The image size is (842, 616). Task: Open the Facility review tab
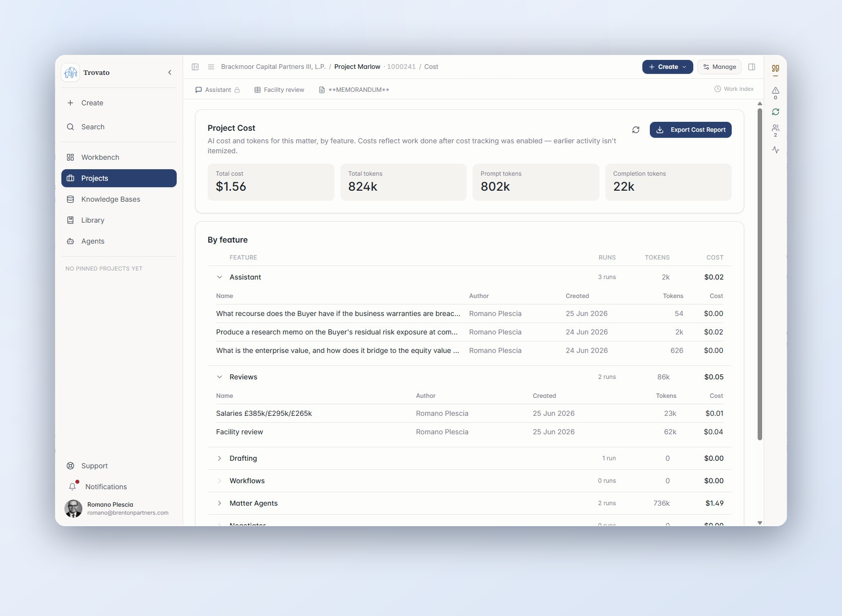279,90
